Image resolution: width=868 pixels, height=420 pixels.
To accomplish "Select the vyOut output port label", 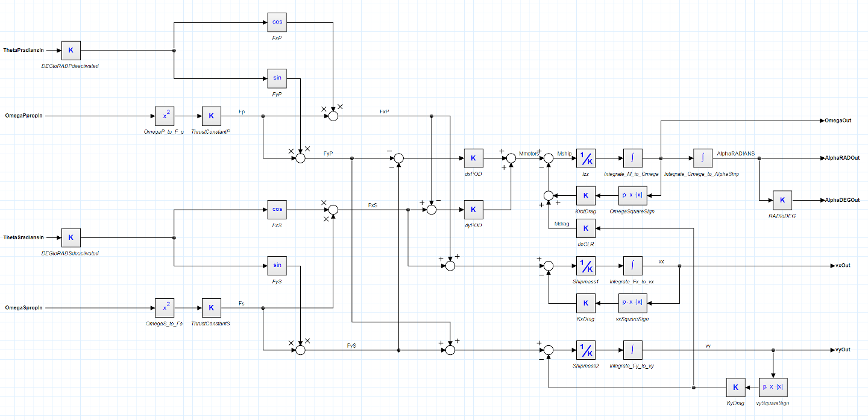I will [842, 350].
